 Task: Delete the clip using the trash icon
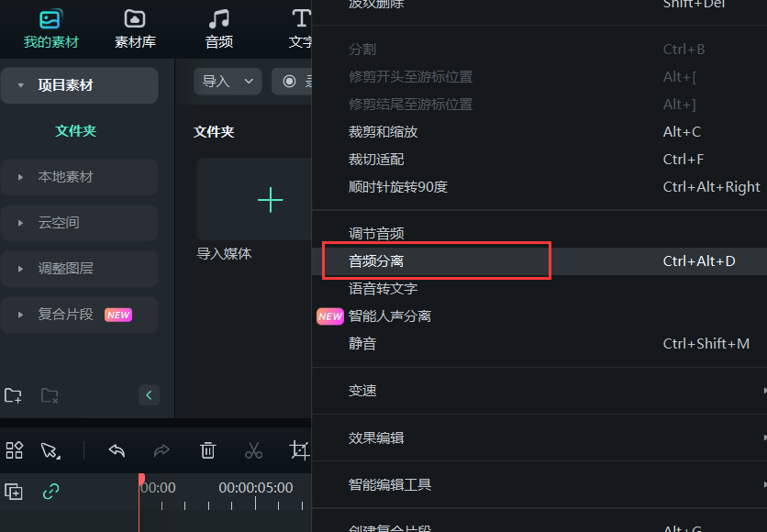point(207,450)
